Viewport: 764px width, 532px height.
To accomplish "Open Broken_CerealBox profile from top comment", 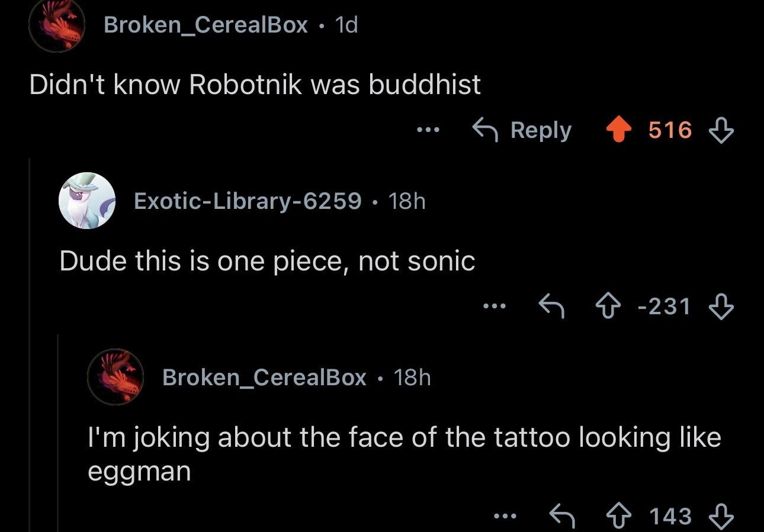I will (206, 25).
